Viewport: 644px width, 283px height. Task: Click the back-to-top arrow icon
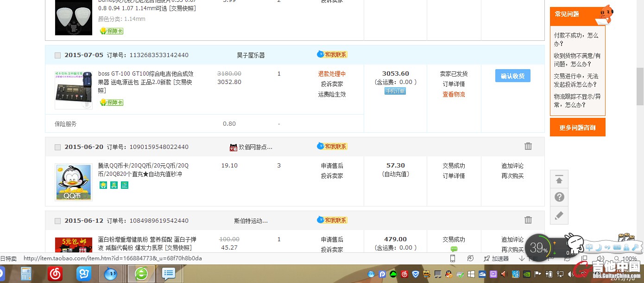[x=559, y=180]
